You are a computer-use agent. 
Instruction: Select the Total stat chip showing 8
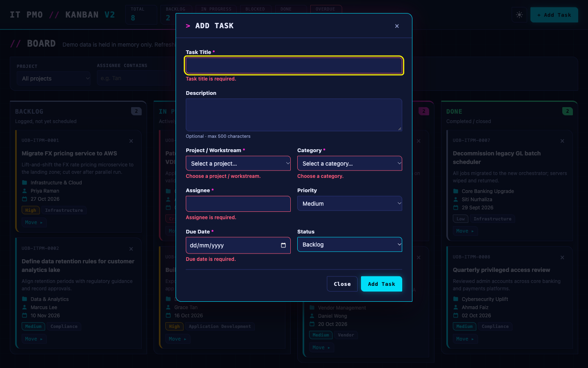141,15
